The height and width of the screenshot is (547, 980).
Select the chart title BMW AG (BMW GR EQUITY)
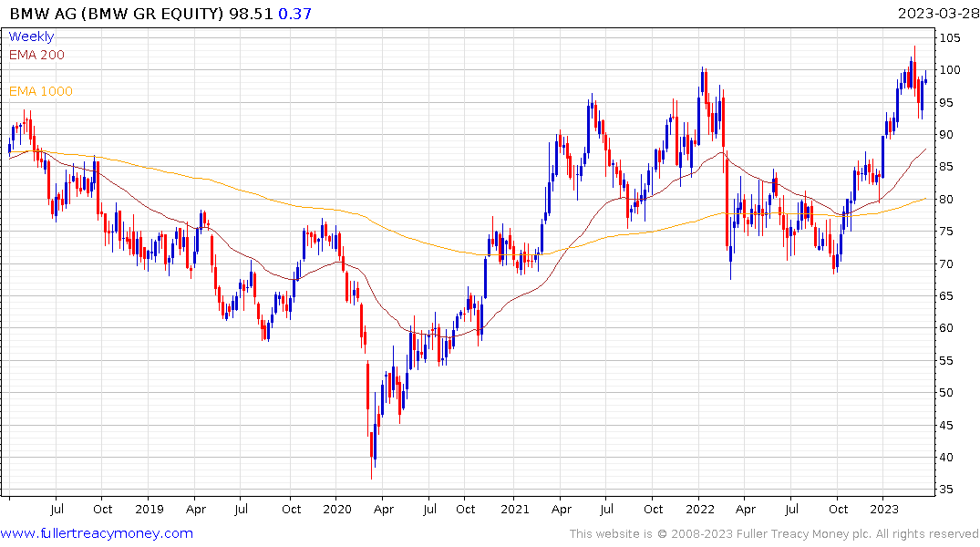[x=117, y=13]
